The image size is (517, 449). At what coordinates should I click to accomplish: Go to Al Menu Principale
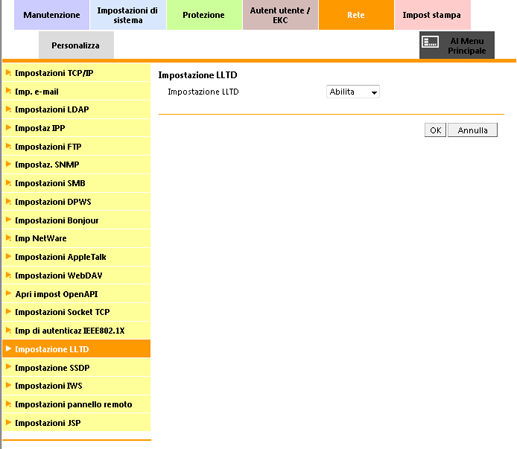pyautogui.click(x=457, y=45)
